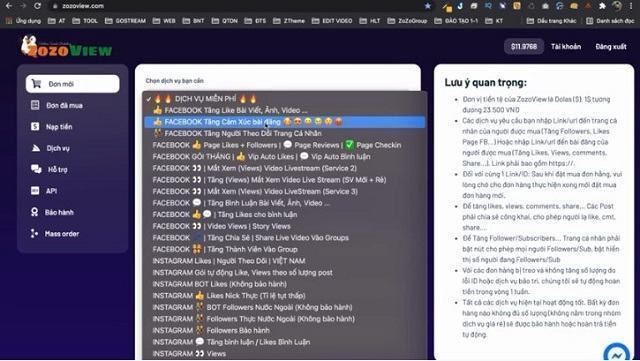Click the icon beside Mass order

[34, 234]
